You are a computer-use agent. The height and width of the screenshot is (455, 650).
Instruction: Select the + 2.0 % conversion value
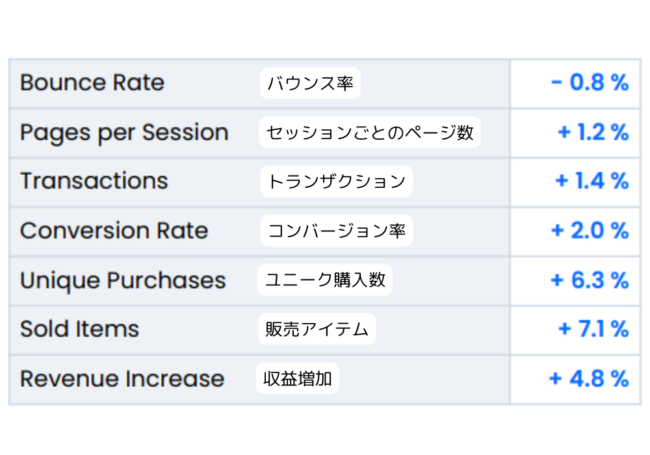click(x=590, y=231)
